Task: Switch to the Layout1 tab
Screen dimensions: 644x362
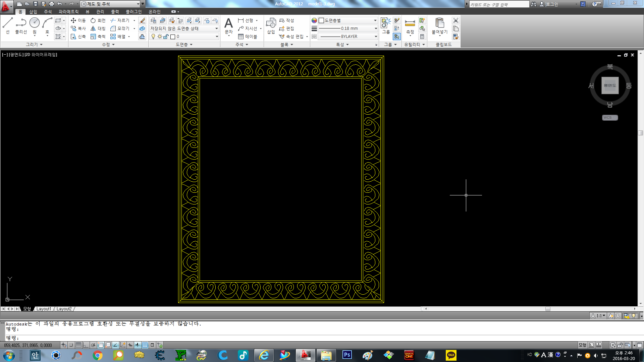Action: click(x=44, y=309)
